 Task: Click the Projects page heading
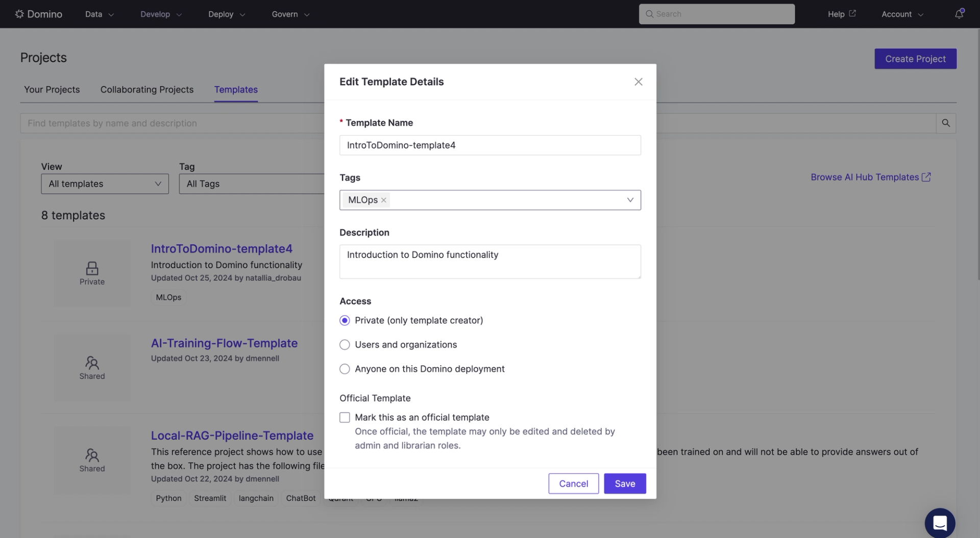43,58
